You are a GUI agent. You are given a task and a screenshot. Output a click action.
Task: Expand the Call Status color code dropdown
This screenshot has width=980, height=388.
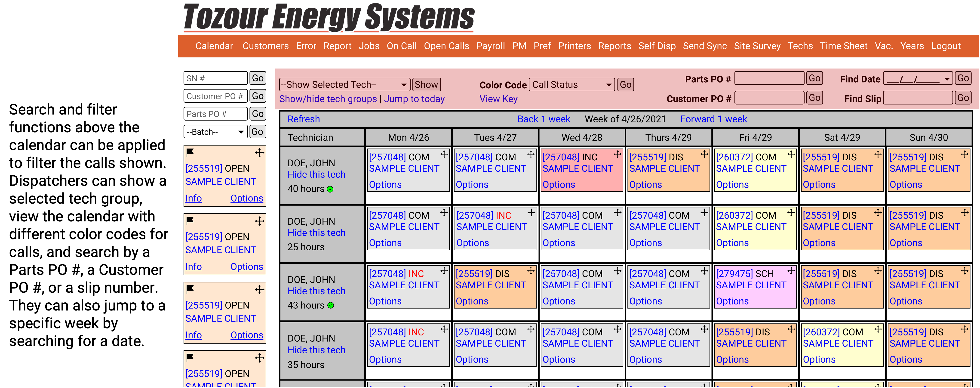[x=571, y=84]
